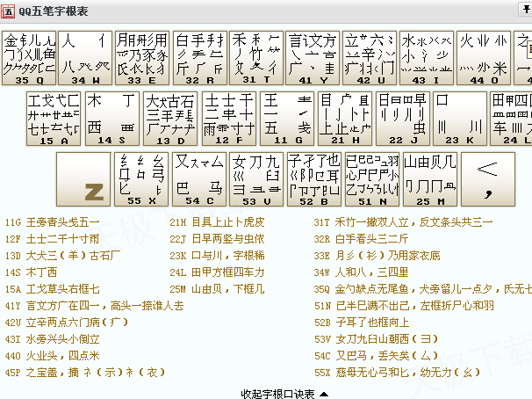Click mnemonic line 12F 土士二干十寸雨
The height and width of the screenshot is (399, 532).
(x=53, y=239)
